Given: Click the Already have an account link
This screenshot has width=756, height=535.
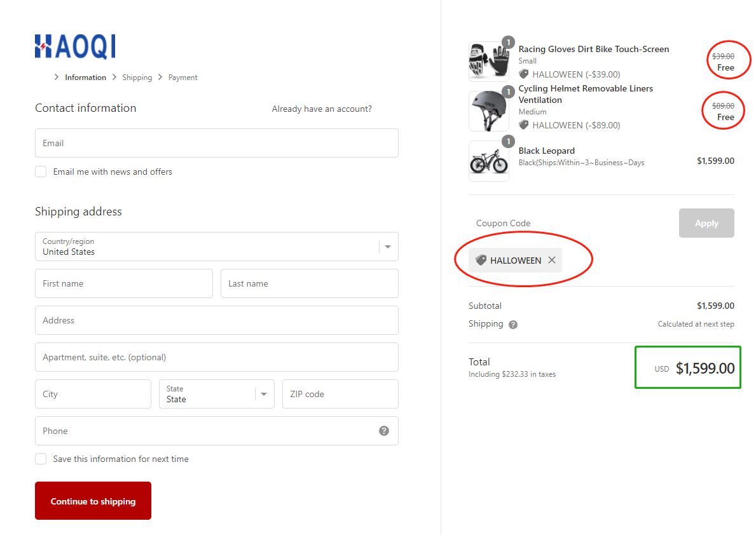Looking at the screenshot, I should point(322,109).
